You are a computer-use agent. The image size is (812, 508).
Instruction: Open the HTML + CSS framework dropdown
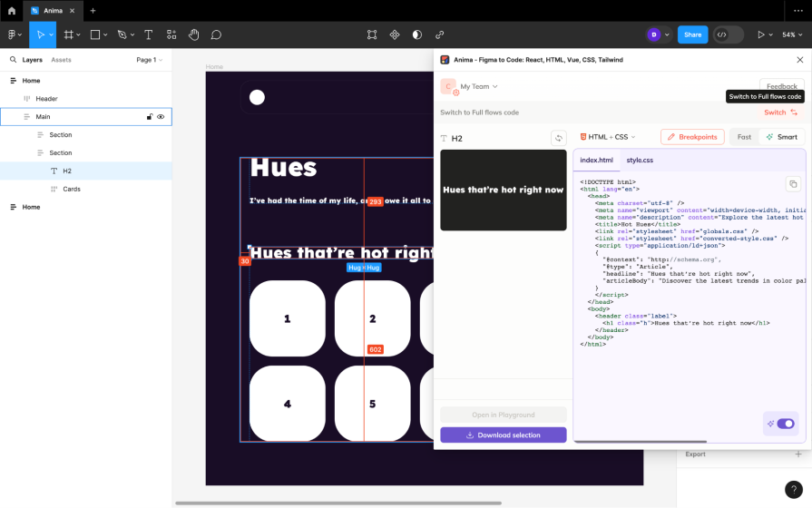(x=608, y=137)
